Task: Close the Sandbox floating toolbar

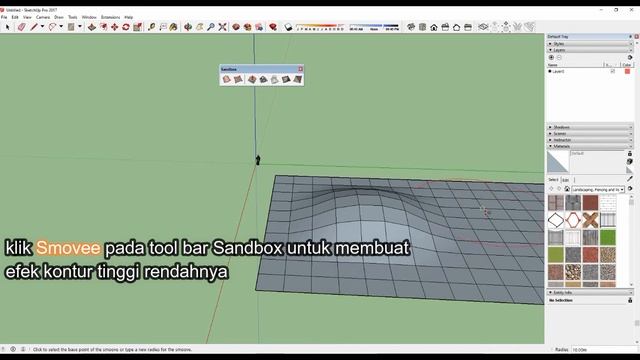Action: coord(300,69)
